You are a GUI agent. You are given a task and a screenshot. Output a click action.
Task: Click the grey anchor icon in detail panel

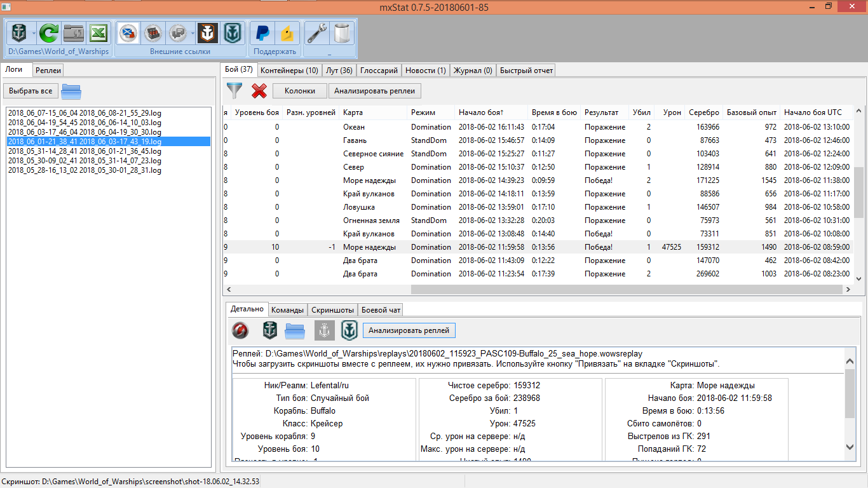[324, 330]
